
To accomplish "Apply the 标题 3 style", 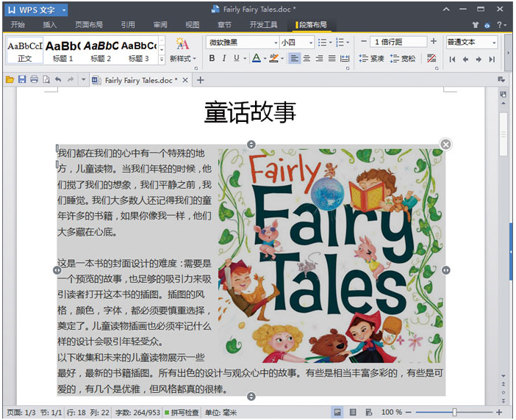I will pyautogui.click(x=138, y=51).
